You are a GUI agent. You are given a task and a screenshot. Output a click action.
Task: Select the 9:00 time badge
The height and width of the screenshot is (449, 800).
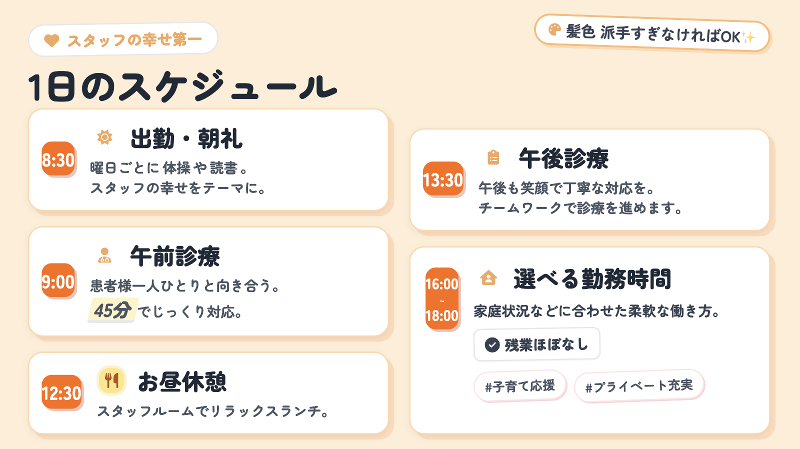tap(58, 282)
